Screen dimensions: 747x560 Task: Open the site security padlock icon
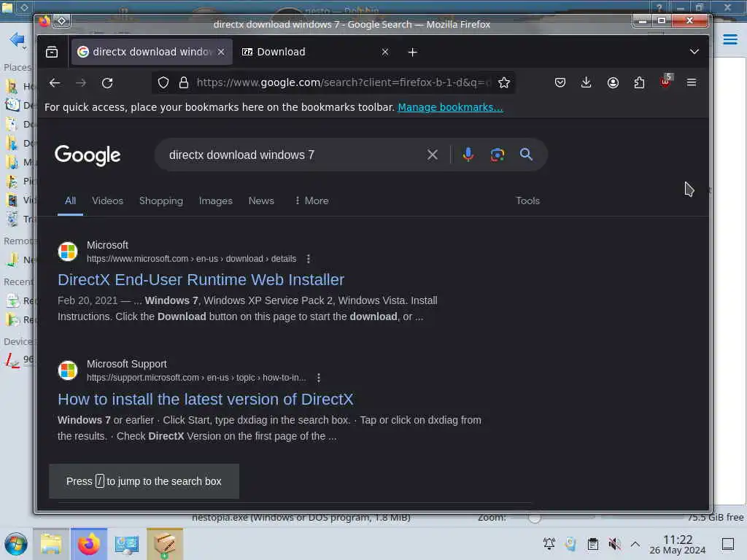tap(184, 83)
